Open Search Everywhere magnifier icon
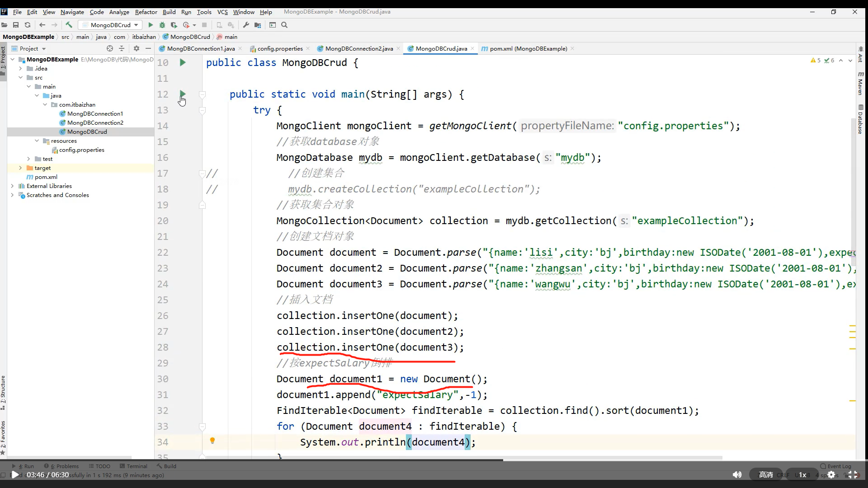Viewport: 868px width, 488px height. (x=284, y=25)
